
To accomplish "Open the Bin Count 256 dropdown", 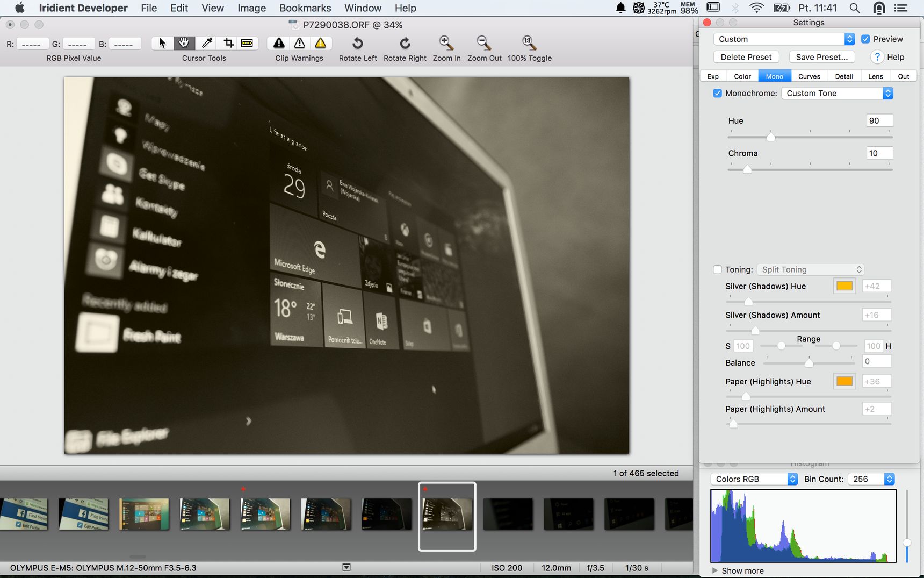I will 871,479.
